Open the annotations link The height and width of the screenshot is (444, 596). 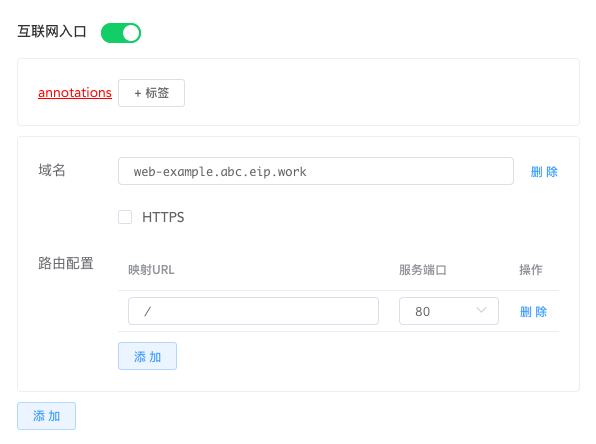(75, 92)
